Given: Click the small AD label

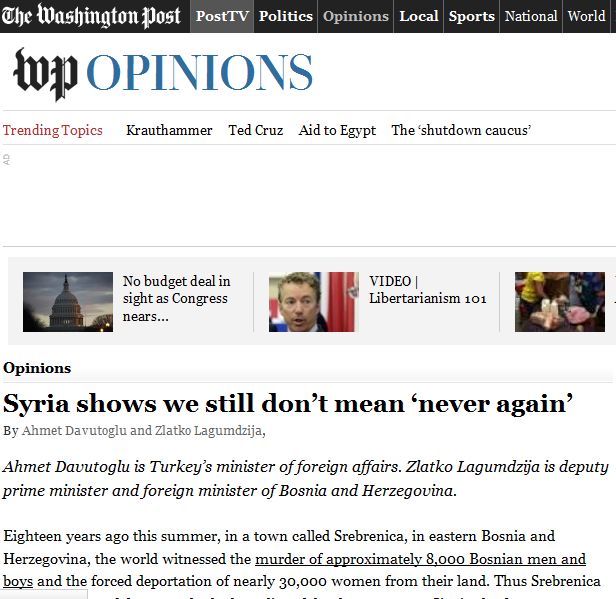Looking at the screenshot, I should [6, 159].
